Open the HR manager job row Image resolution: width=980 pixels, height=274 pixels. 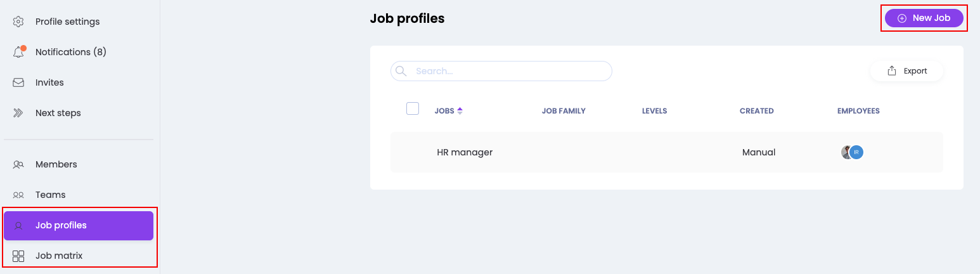coord(465,152)
